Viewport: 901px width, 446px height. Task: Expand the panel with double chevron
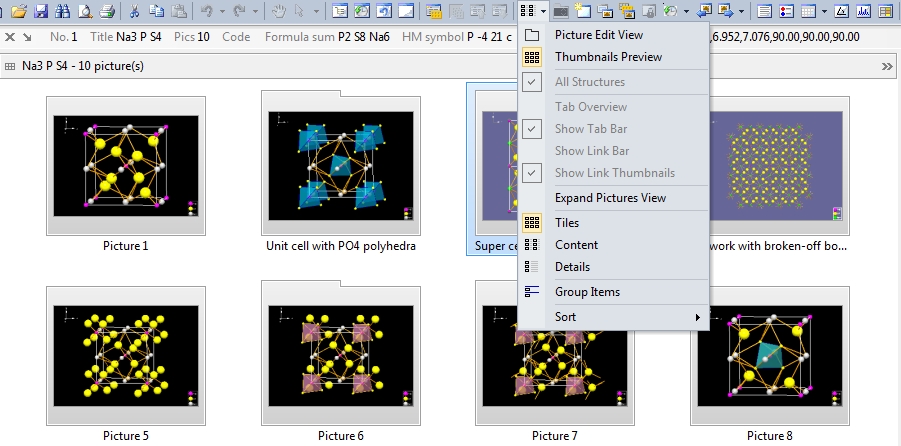coord(887,66)
